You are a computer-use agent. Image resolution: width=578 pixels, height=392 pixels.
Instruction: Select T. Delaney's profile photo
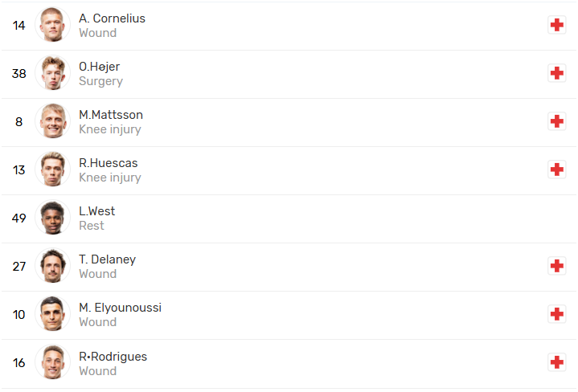(x=53, y=266)
